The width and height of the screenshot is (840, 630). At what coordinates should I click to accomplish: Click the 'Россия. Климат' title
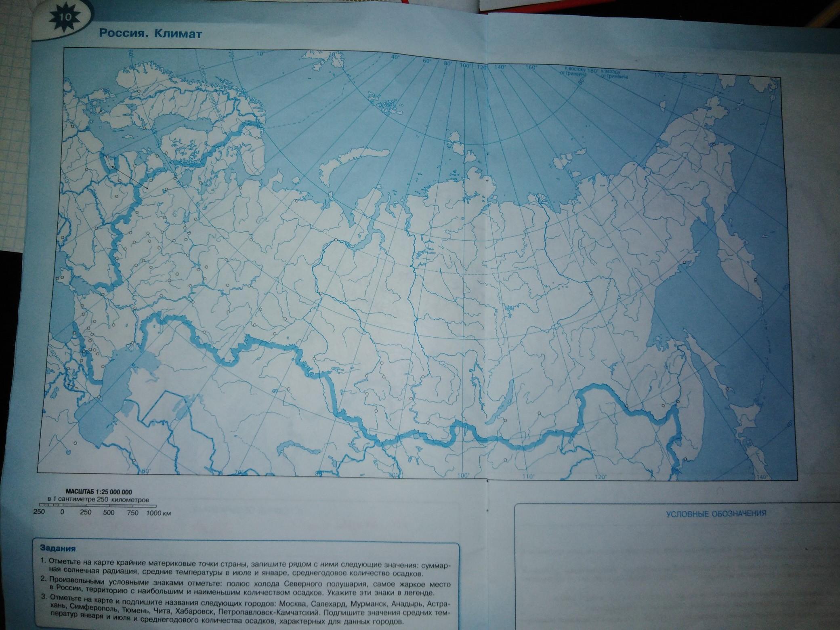coord(150,34)
